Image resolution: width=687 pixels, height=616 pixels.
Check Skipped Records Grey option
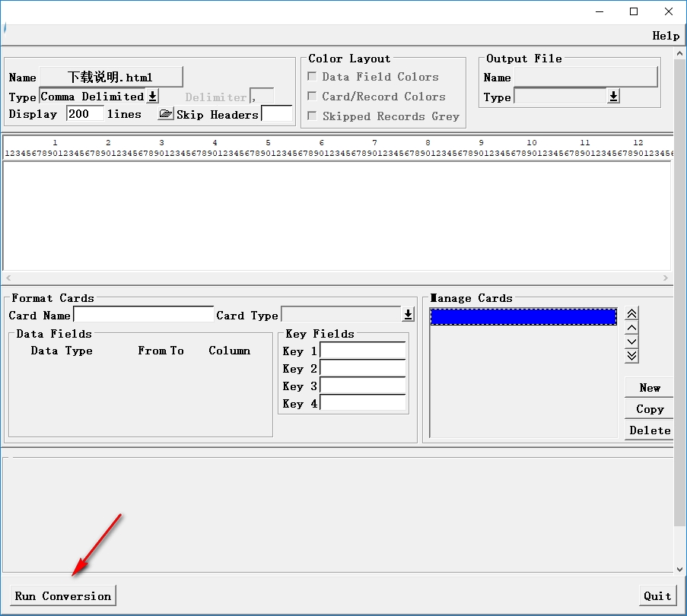[x=312, y=116]
